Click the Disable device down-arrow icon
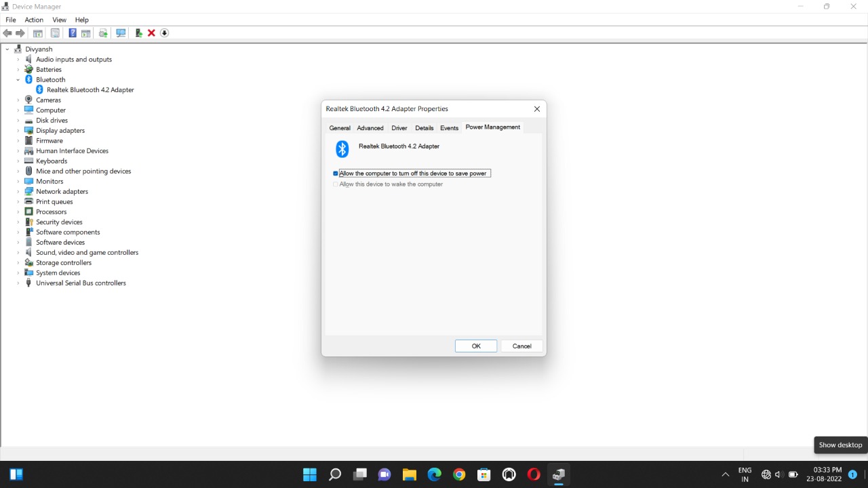The width and height of the screenshot is (868, 488). click(x=164, y=33)
